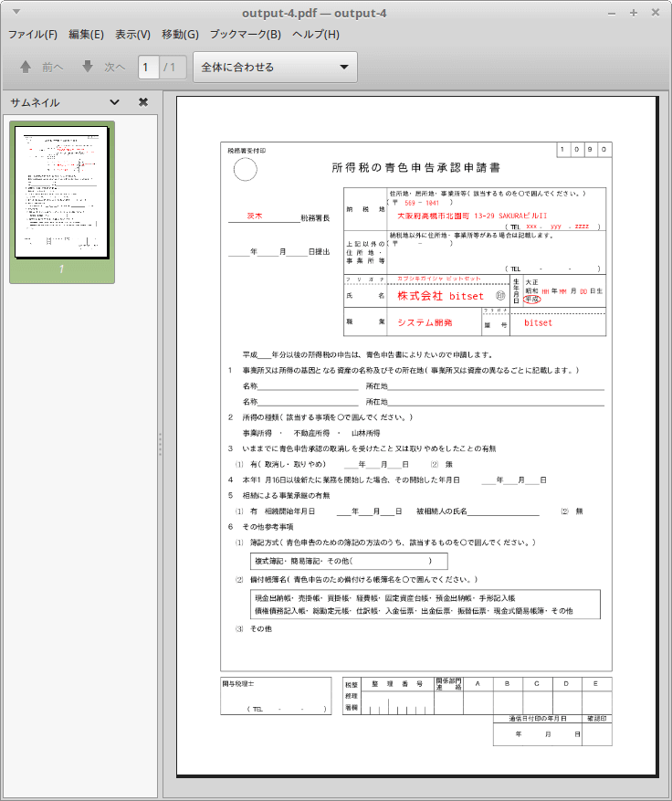Click the 税務署受付印 stamp circle
Viewport: 672px width, 801px height.
click(245, 169)
